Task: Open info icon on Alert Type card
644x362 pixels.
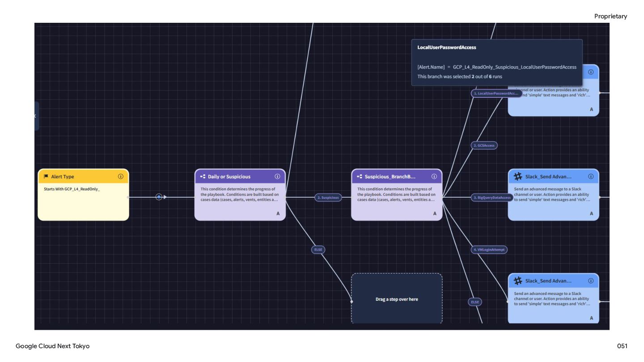Action: pyautogui.click(x=121, y=177)
